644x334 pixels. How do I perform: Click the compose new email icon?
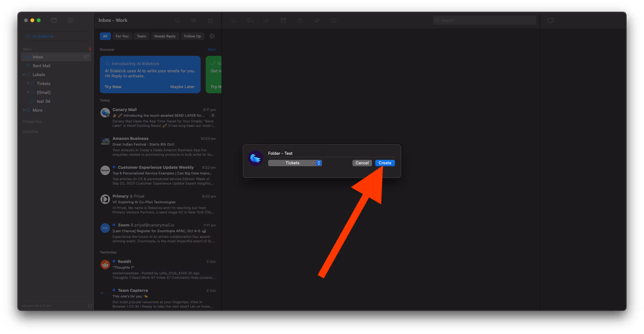[210, 20]
